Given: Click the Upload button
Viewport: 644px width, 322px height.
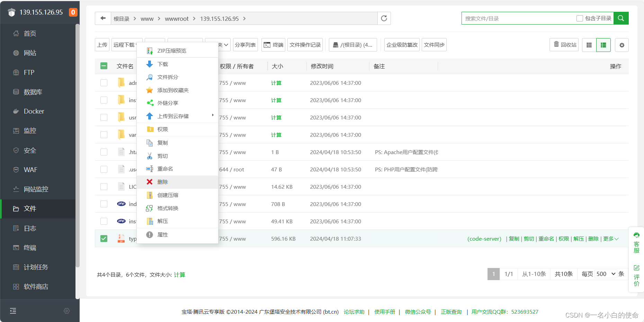Looking at the screenshot, I should tap(102, 45).
